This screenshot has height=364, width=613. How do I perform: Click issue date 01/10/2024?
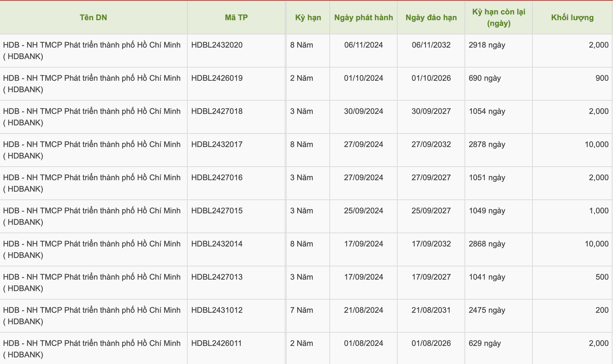tap(364, 78)
